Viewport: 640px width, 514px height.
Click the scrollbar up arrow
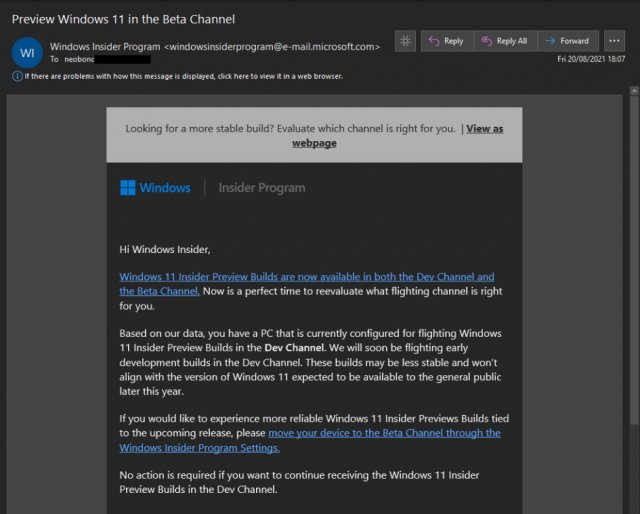pyautogui.click(x=634, y=91)
